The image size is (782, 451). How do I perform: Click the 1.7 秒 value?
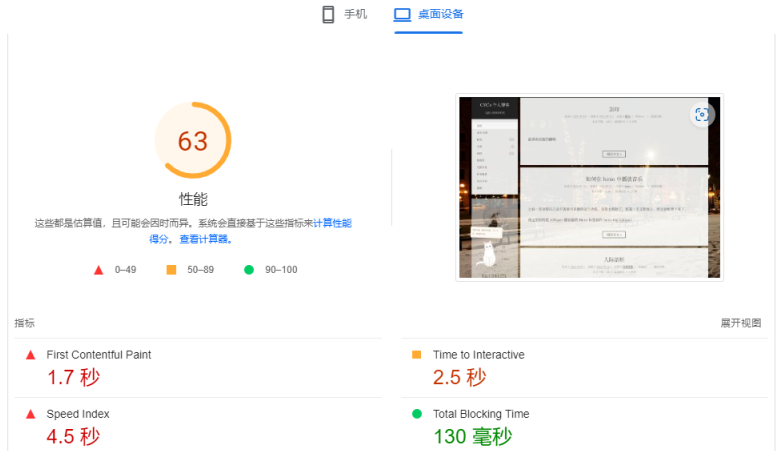pyautogui.click(x=73, y=377)
